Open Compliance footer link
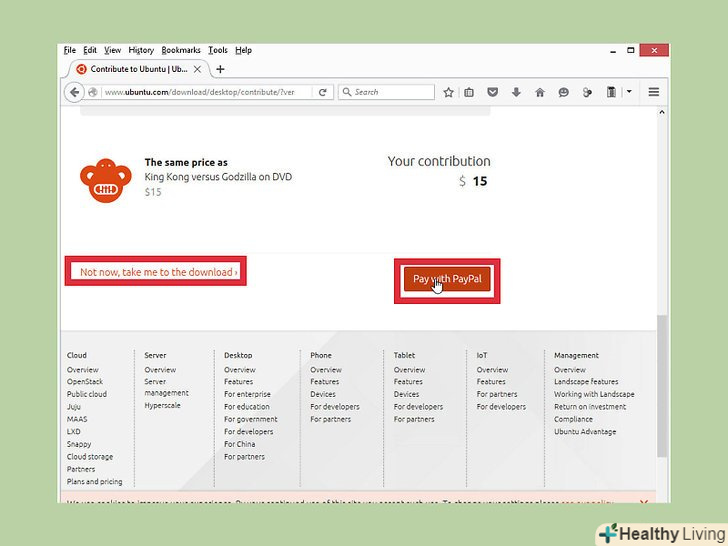 [x=573, y=419]
